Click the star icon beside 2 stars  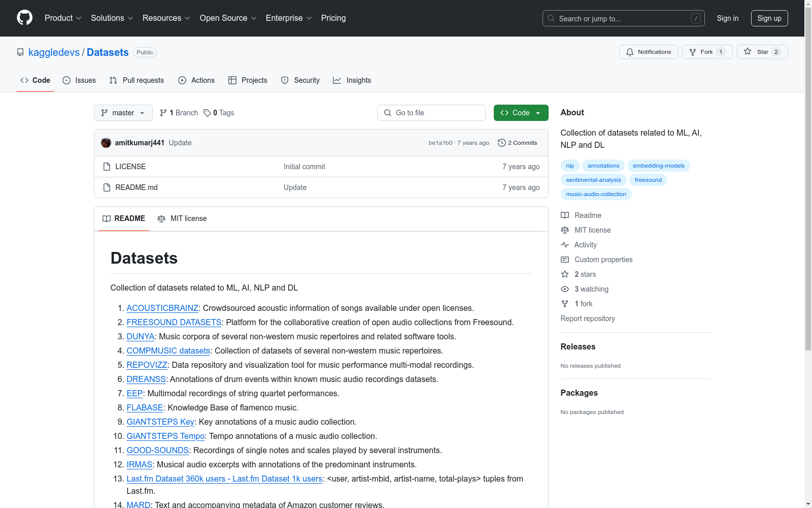[x=565, y=274]
